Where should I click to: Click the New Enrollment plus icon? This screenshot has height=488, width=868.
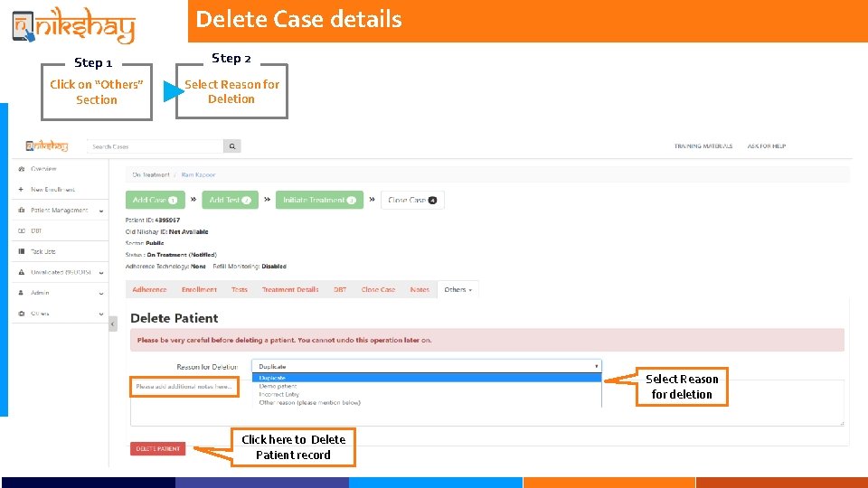pos(21,189)
